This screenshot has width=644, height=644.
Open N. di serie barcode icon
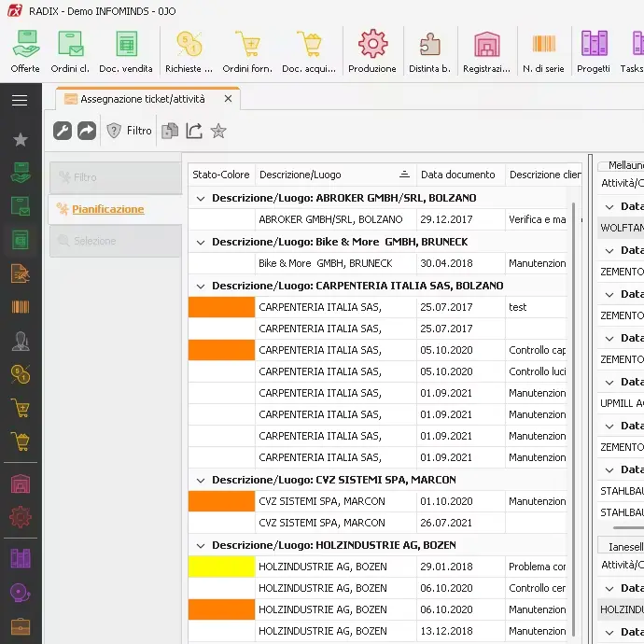544,51
